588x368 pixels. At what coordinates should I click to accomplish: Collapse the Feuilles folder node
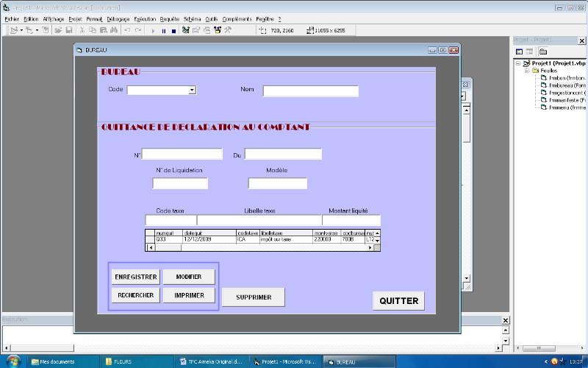pos(526,71)
